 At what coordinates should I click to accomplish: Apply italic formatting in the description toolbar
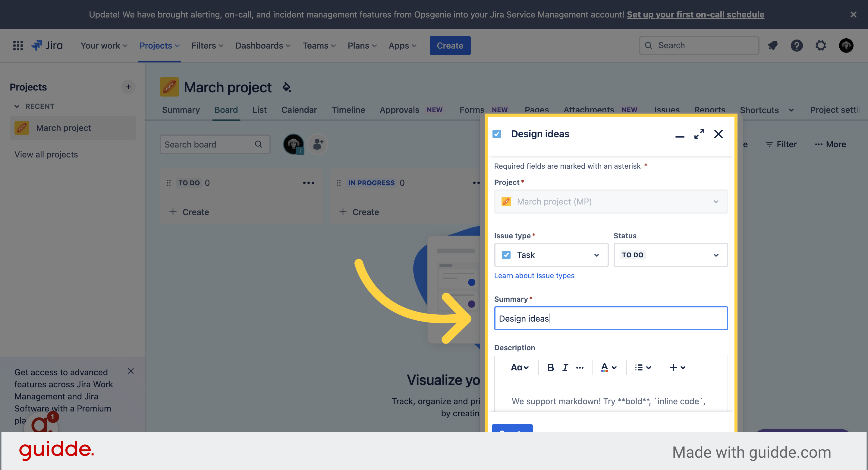[x=565, y=367]
